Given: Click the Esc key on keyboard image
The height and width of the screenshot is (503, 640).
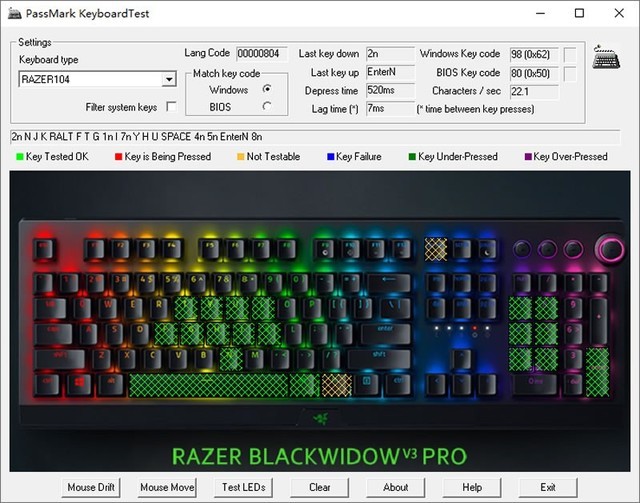Looking at the screenshot, I should (44, 248).
